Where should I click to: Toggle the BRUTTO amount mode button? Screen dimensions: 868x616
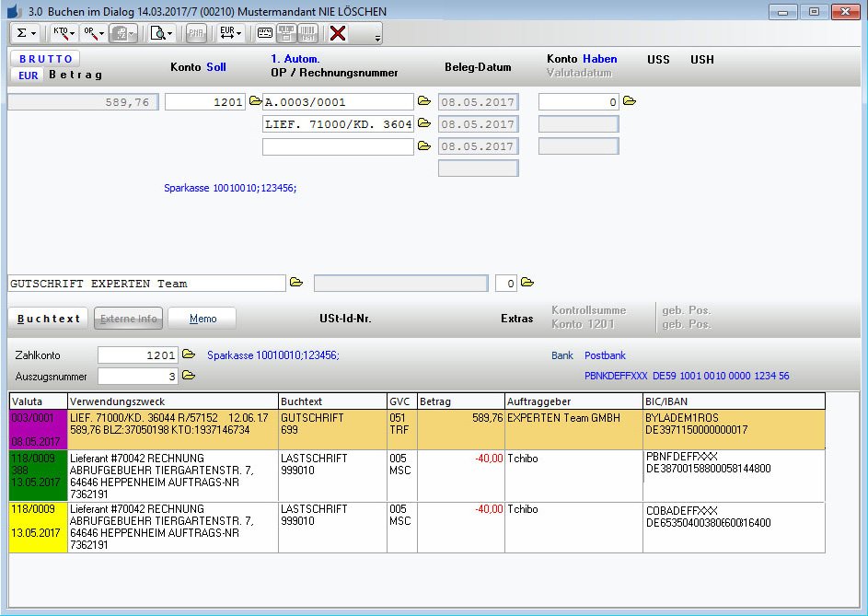pos(45,59)
